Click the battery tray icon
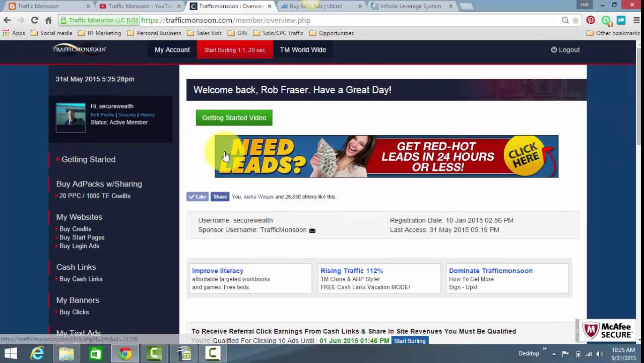644x363 pixels. 578,353
